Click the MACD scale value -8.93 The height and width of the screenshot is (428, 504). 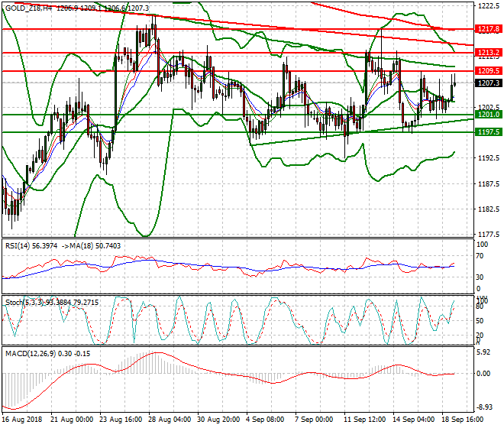coord(484,407)
